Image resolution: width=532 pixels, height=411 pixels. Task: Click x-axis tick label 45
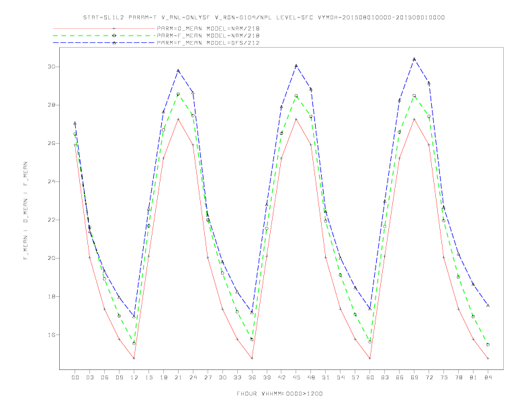tap(296, 377)
